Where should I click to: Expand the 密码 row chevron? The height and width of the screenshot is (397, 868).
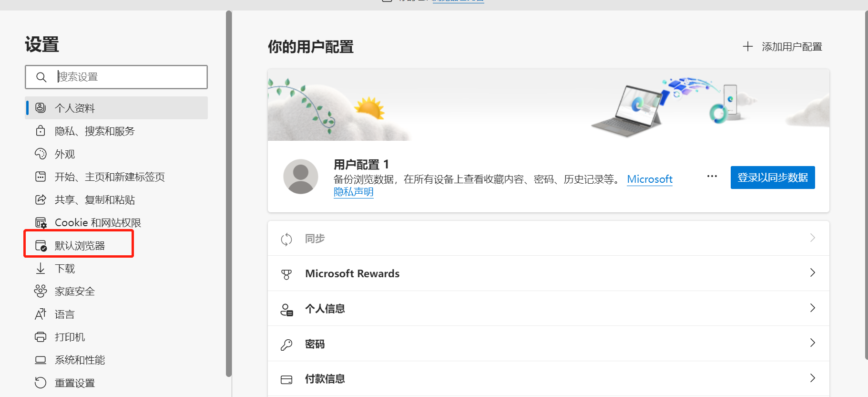point(812,343)
